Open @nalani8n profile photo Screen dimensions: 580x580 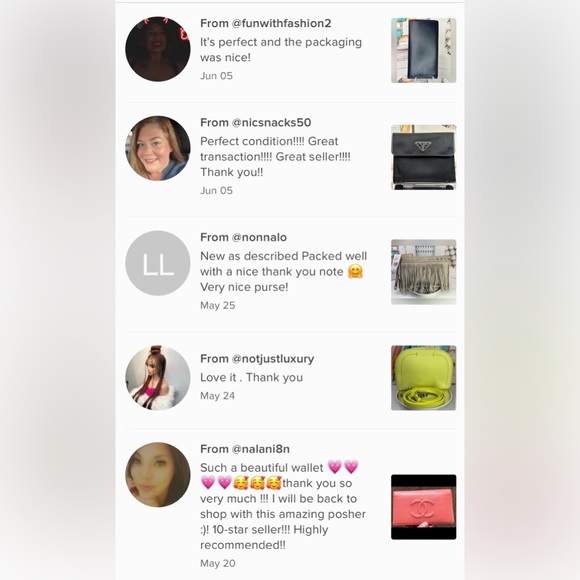(158, 475)
